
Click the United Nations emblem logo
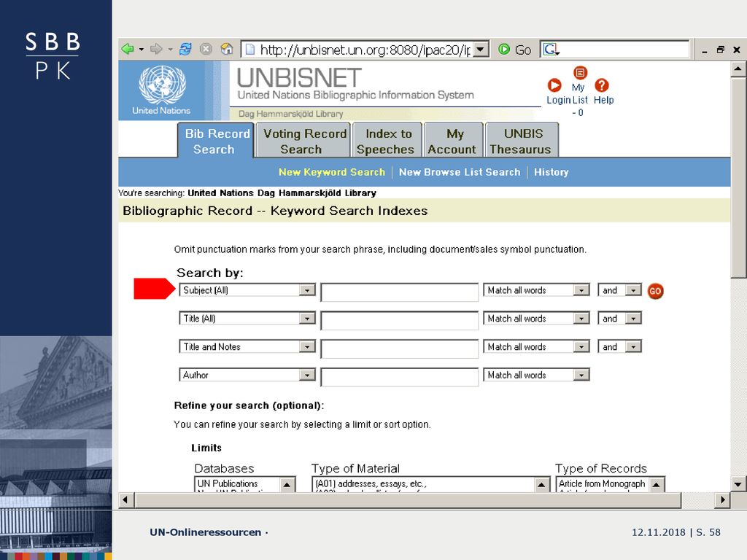click(x=162, y=85)
